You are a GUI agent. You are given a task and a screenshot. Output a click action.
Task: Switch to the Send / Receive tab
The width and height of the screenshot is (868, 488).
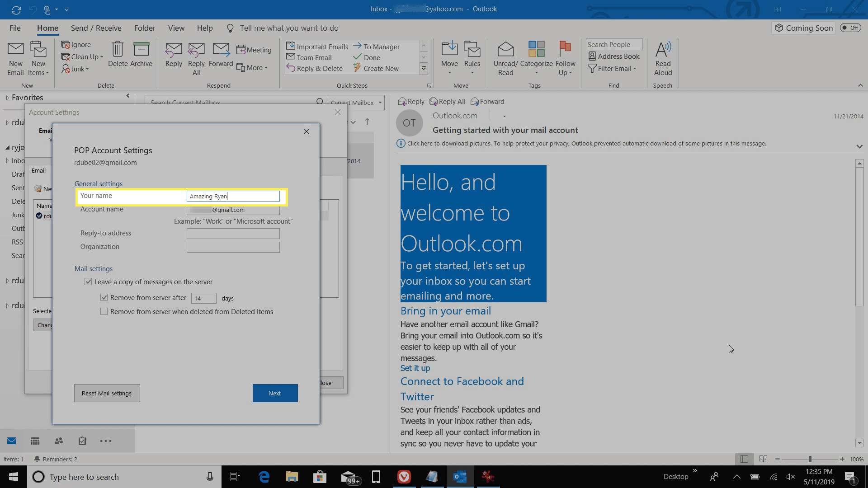tap(96, 28)
